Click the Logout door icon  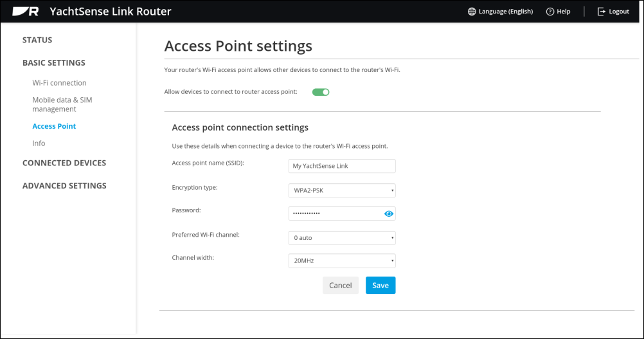[602, 12]
